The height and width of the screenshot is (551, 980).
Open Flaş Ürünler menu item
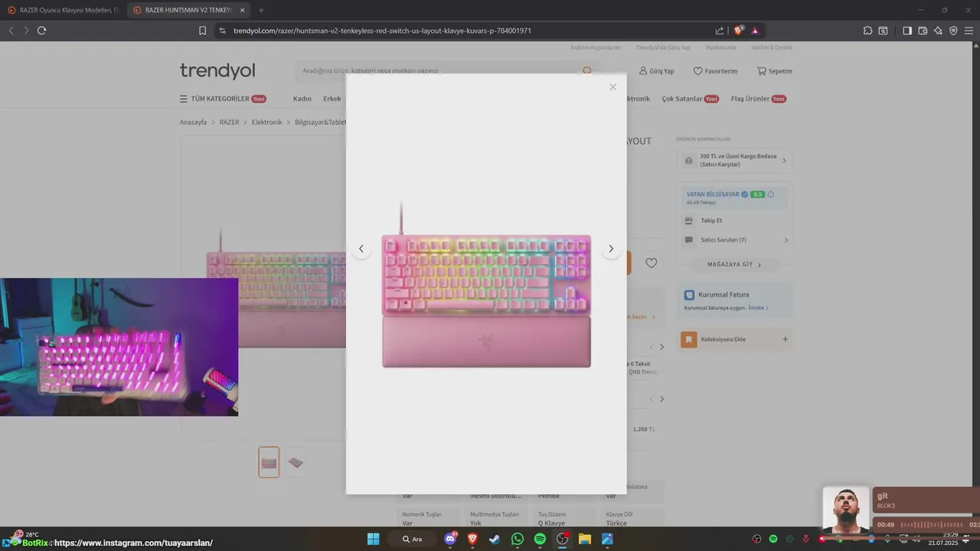[x=759, y=99]
